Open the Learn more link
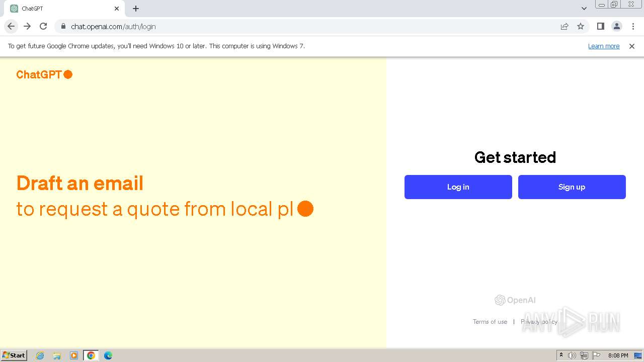Viewport: 644px width, 362px height. pyautogui.click(x=604, y=46)
